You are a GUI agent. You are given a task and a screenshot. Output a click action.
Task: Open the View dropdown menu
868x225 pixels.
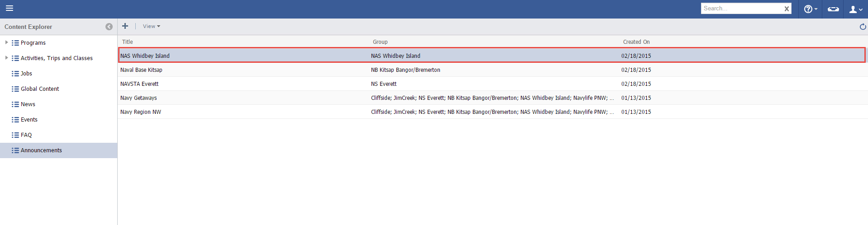pos(151,26)
